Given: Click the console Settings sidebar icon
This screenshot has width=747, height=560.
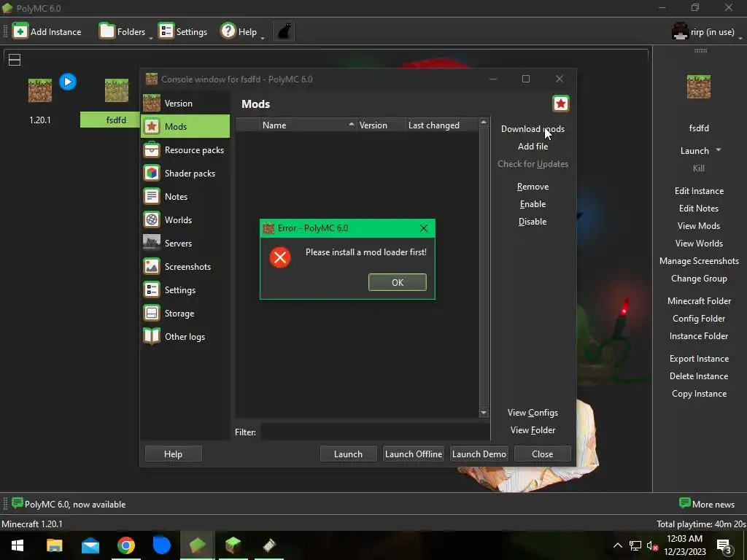Looking at the screenshot, I should click(152, 290).
